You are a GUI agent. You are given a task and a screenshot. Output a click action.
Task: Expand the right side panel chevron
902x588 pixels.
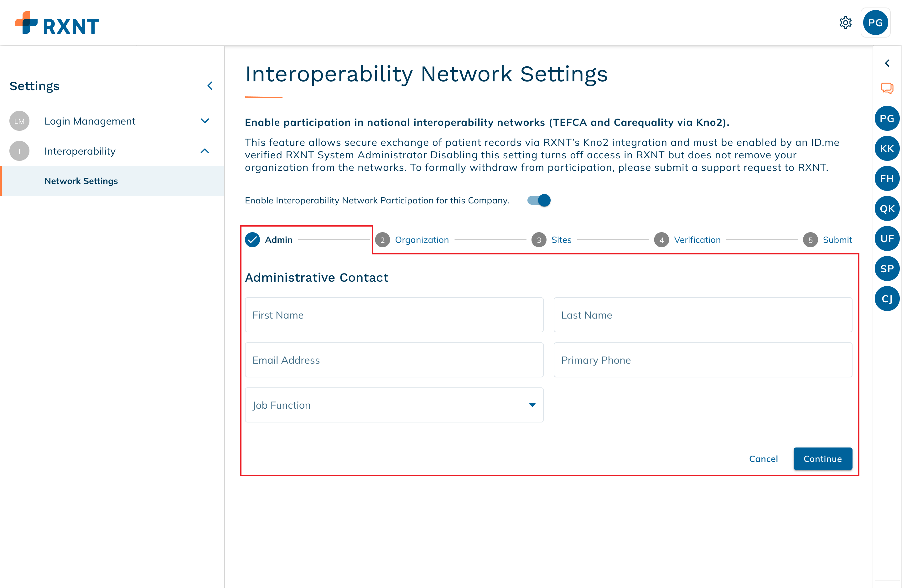[887, 63]
